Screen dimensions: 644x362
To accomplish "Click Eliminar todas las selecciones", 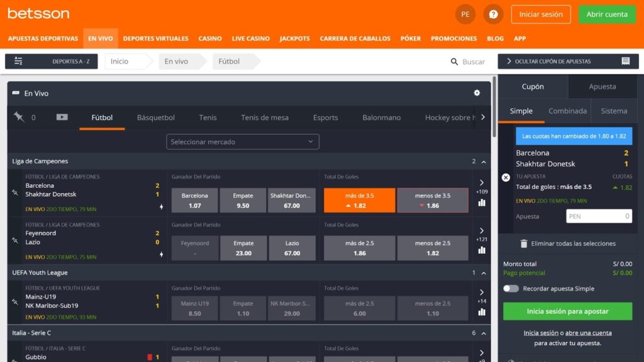I will tap(568, 243).
